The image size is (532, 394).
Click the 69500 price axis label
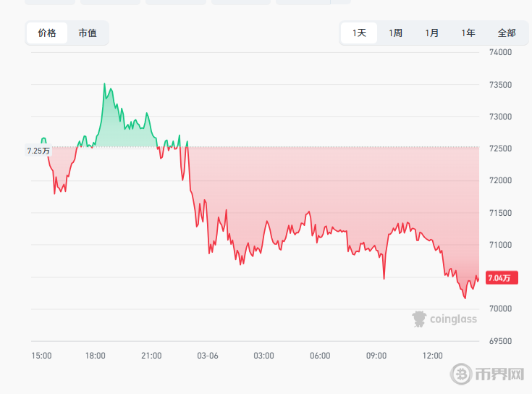pyautogui.click(x=501, y=340)
